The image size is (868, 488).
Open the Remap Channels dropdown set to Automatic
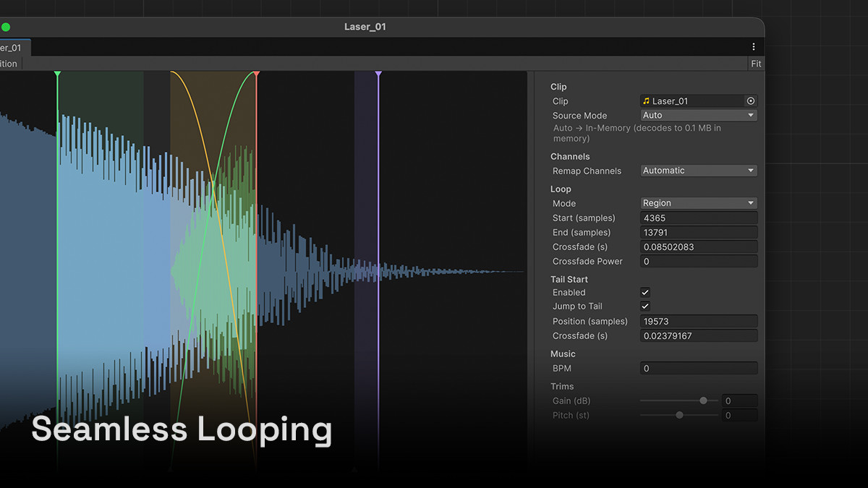click(699, 171)
